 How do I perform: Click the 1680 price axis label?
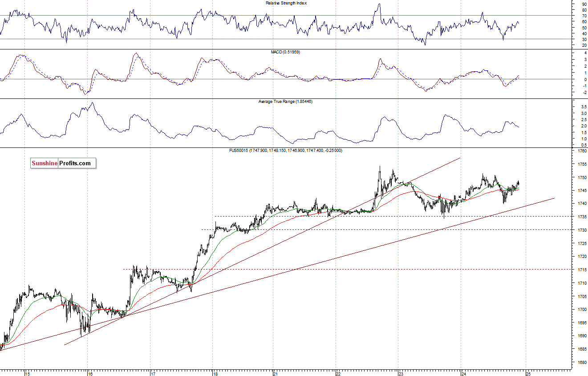(x=582, y=362)
